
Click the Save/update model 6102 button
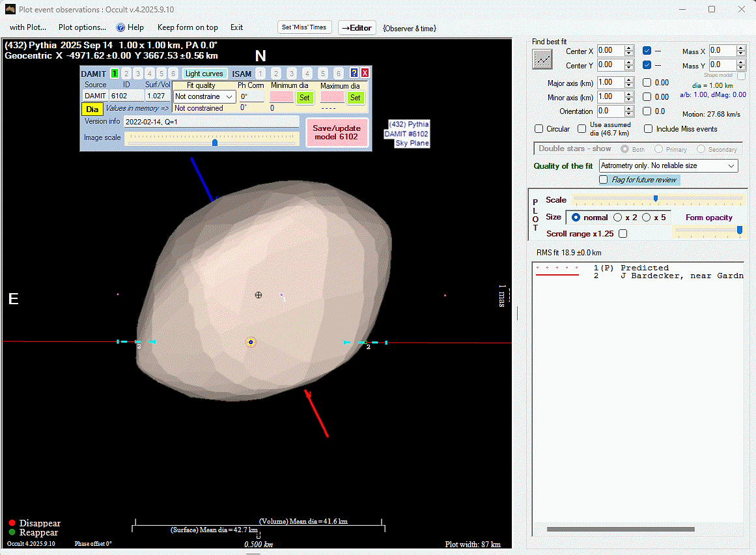click(x=337, y=132)
